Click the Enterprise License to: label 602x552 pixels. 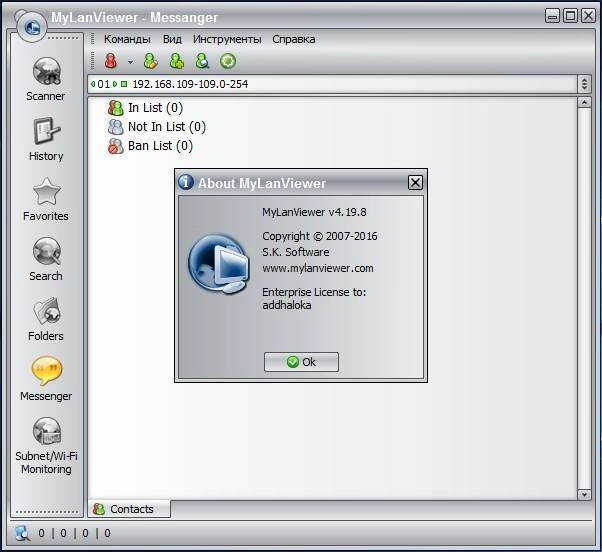(314, 292)
